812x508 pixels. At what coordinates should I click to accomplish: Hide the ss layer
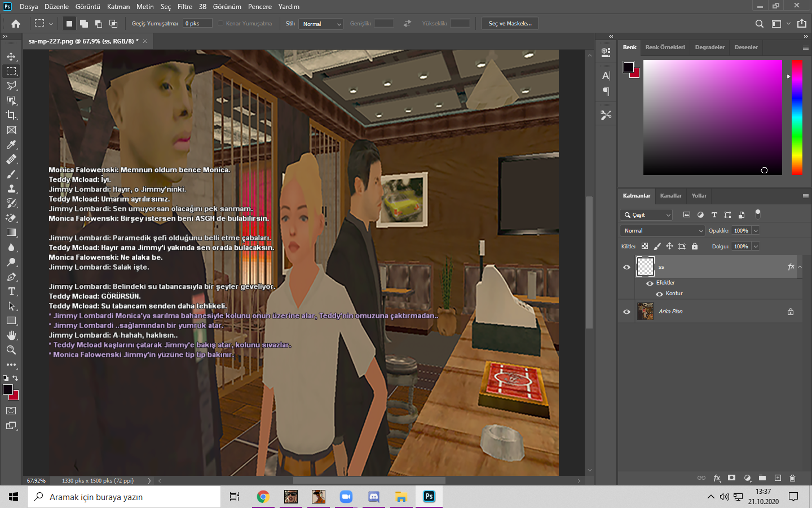(626, 267)
